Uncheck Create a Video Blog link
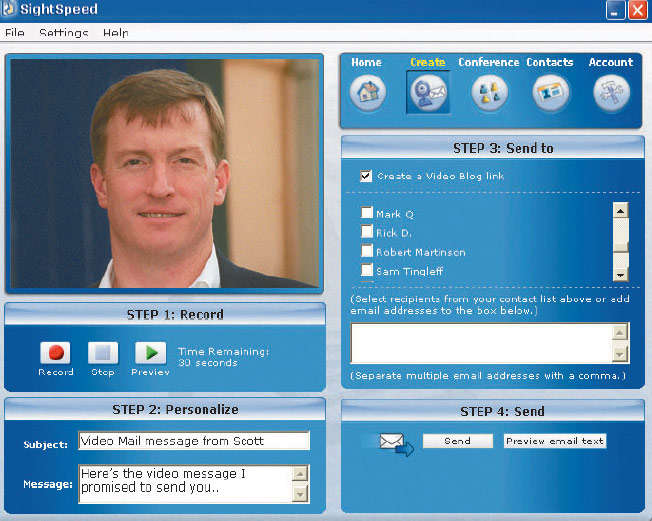Viewport: 652px width, 521px height. (366, 176)
